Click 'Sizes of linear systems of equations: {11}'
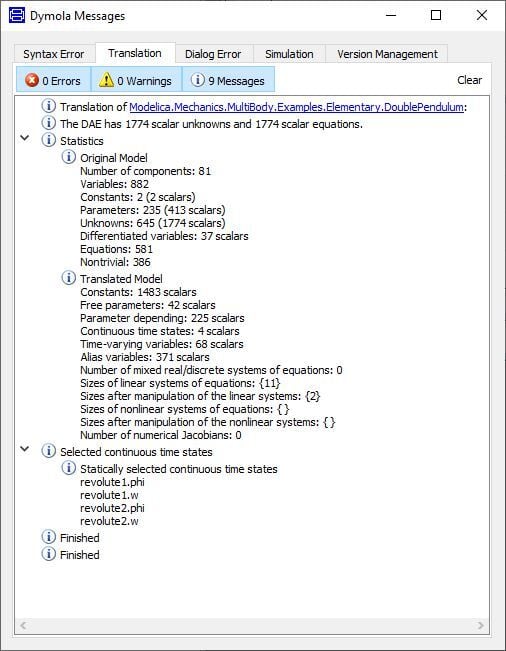Image resolution: width=506 pixels, height=651 pixels. click(x=180, y=383)
